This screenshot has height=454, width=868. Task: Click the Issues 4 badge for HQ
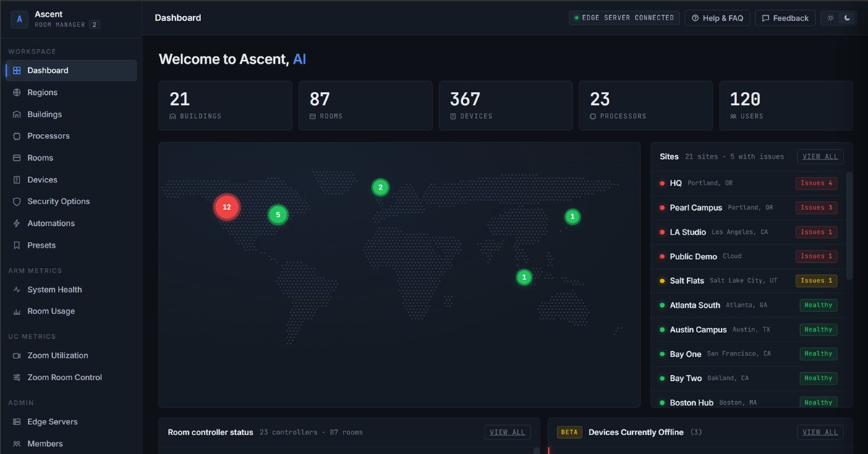pyautogui.click(x=816, y=183)
